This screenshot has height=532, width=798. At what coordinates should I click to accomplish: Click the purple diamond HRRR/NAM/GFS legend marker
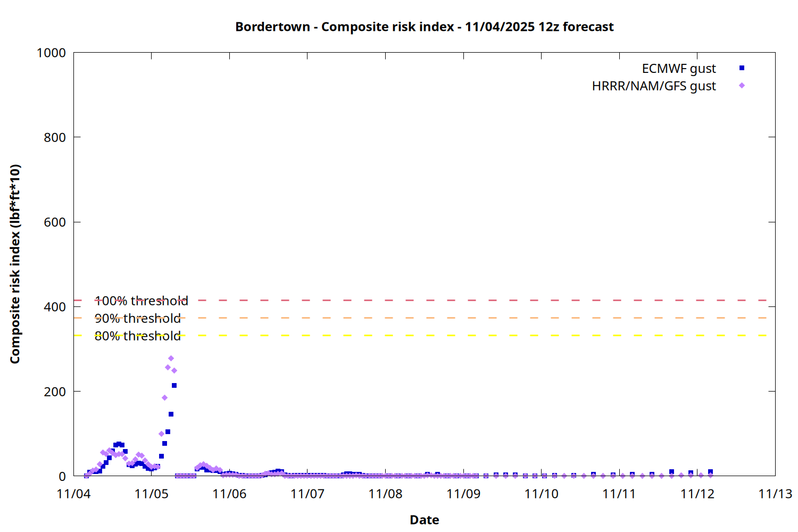pyautogui.click(x=742, y=86)
